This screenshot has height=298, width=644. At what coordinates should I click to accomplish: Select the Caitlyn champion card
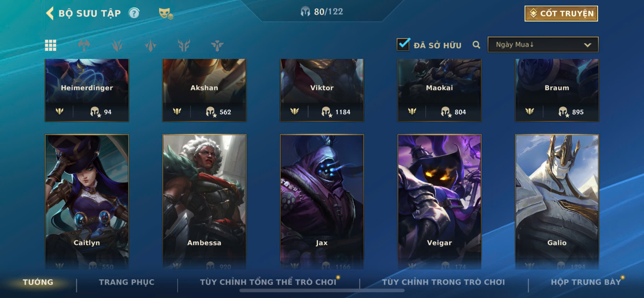coord(87,202)
